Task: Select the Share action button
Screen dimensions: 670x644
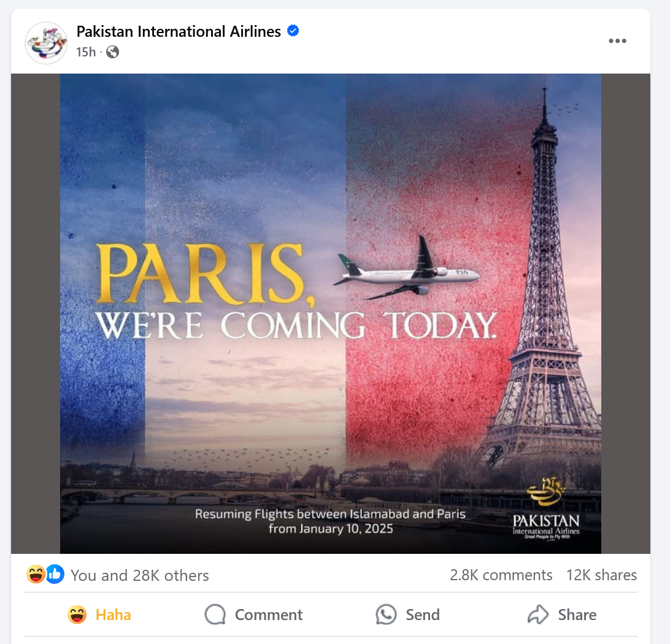Action: (561, 614)
